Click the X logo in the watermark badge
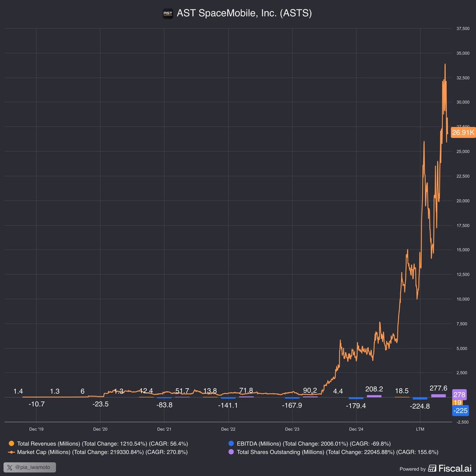This screenshot has height=476, width=476. [x=10, y=467]
